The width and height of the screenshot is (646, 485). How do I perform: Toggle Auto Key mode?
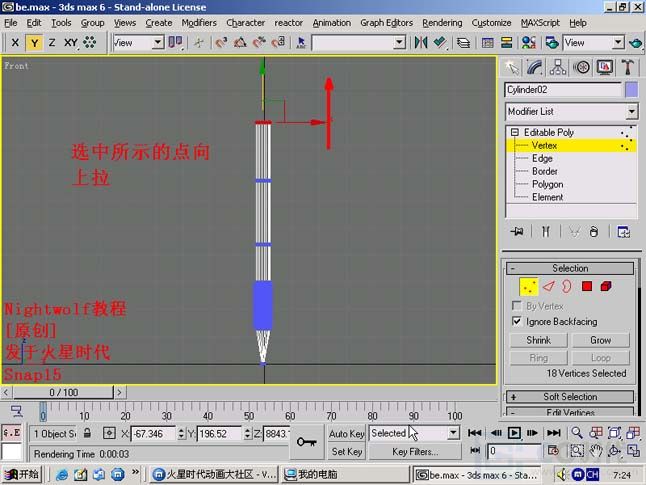coord(346,433)
